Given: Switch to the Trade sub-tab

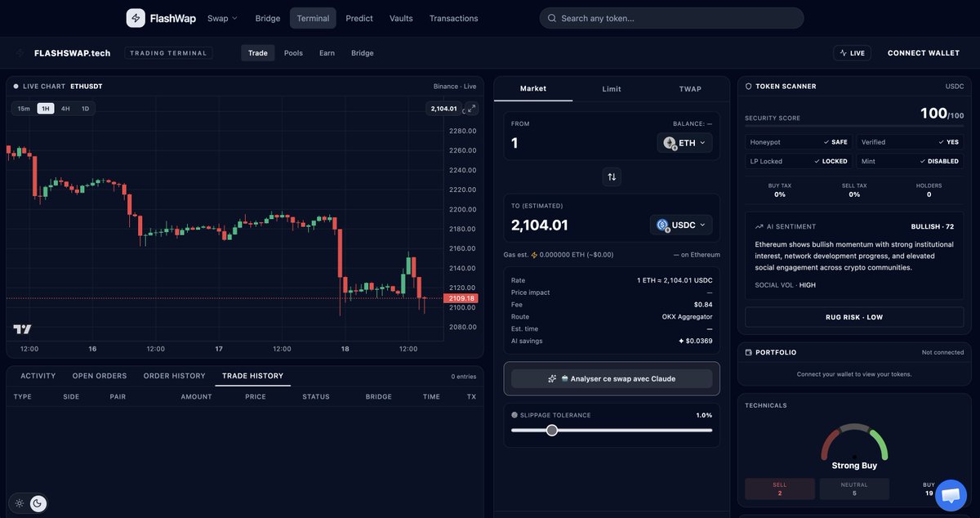Looking at the screenshot, I should click(258, 53).
